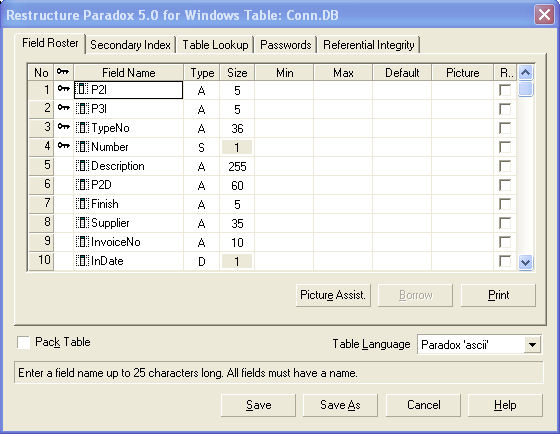Select the vertical scrollbar thumb in the roster
560x436 pixels.
tap(525, 89)
